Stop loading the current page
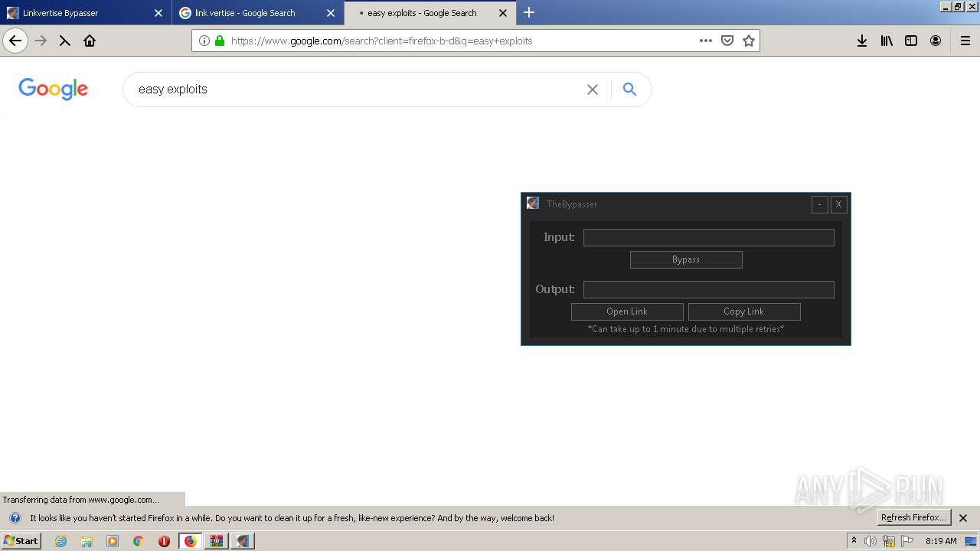 pos(65,41)
